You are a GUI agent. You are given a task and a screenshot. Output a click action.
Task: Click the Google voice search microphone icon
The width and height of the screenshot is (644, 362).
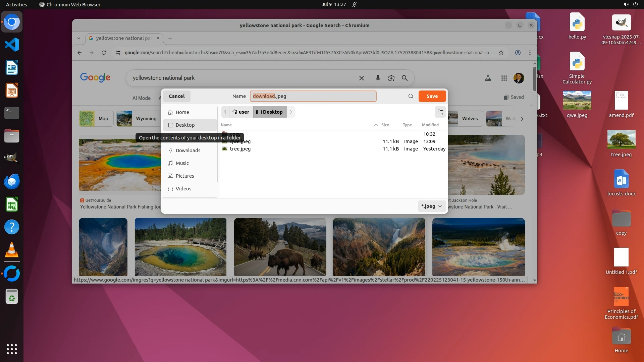tap(378, 78)
